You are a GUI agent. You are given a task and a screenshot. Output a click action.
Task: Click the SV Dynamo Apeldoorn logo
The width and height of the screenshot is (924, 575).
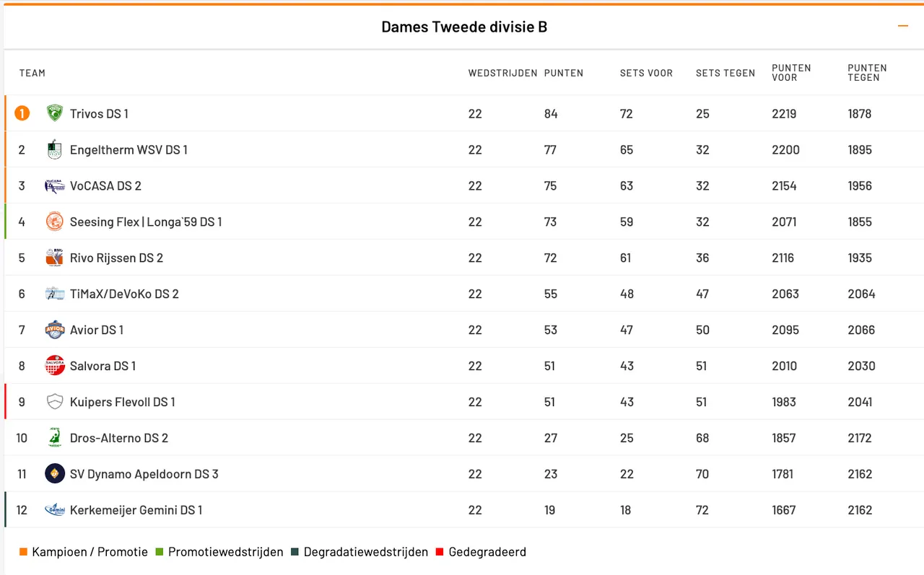pyautogui.click(x=55, y=474)
